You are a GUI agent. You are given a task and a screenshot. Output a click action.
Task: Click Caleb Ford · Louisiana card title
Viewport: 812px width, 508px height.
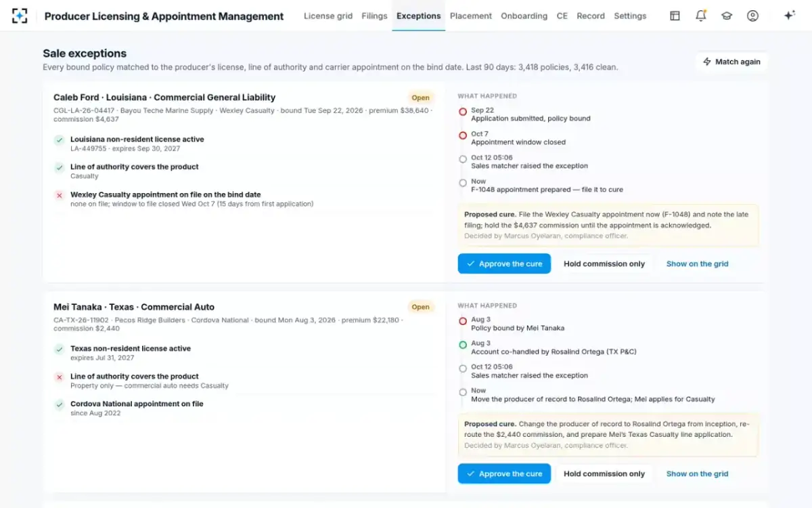(164, 98)
